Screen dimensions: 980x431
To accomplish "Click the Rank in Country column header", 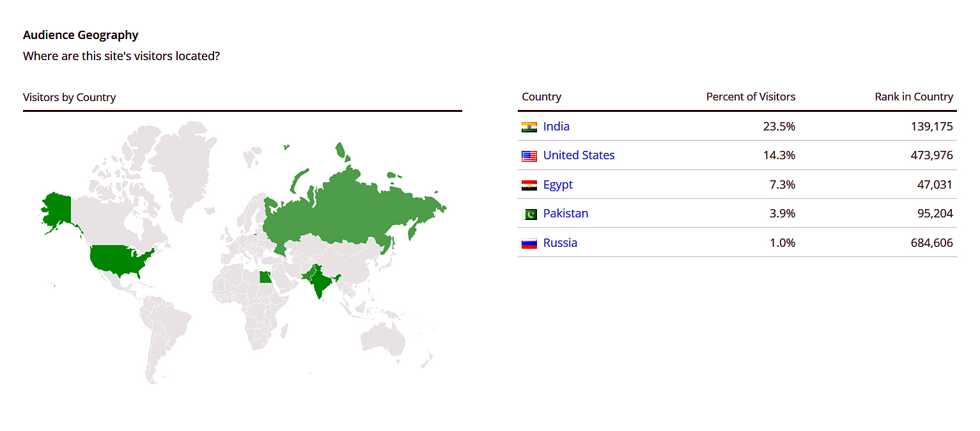I will pos(914,97).
